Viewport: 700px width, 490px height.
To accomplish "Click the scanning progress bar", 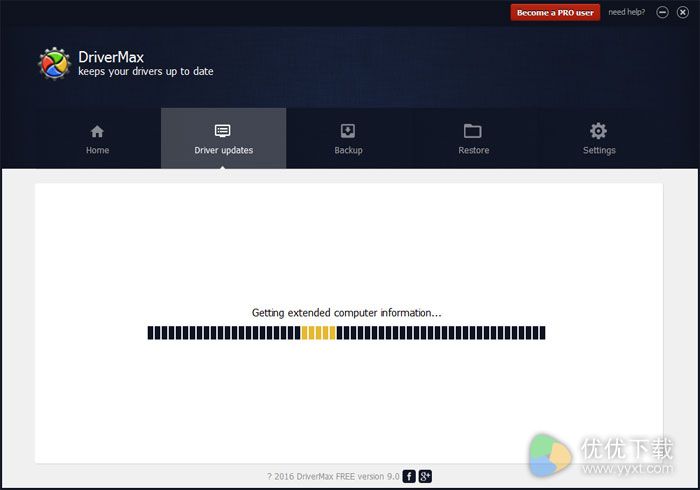I will click(346, 333).
